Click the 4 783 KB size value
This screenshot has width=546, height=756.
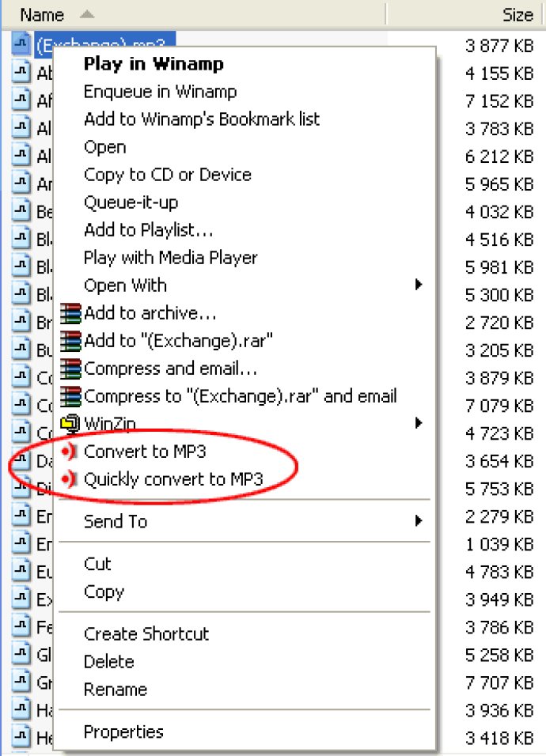tap(499, 572)
